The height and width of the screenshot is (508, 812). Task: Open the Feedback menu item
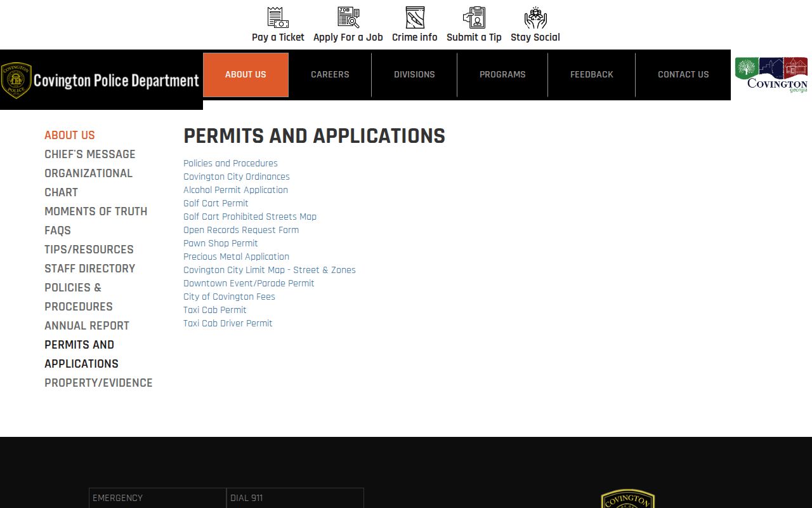click(592, 75)
